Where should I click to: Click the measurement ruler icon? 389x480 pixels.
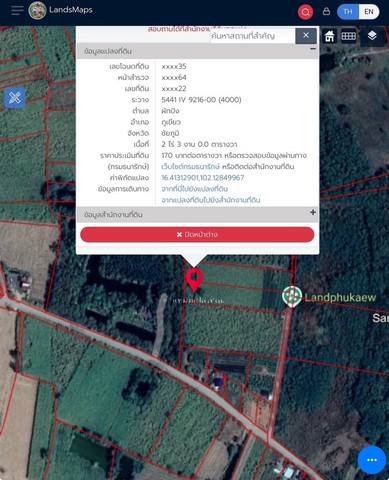coord(349,36)
